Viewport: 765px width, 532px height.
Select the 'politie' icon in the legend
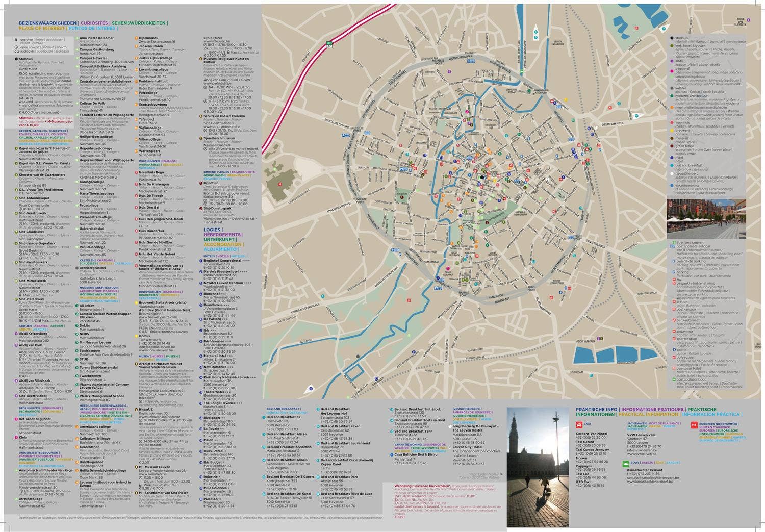click(675, 350)
